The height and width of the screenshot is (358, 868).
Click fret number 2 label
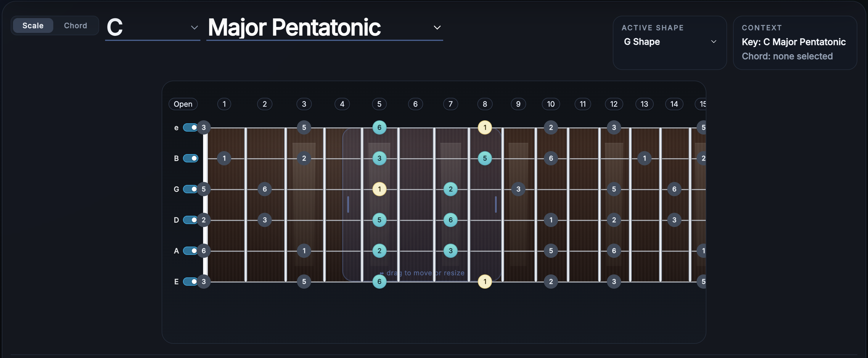[x=264, y=104]
